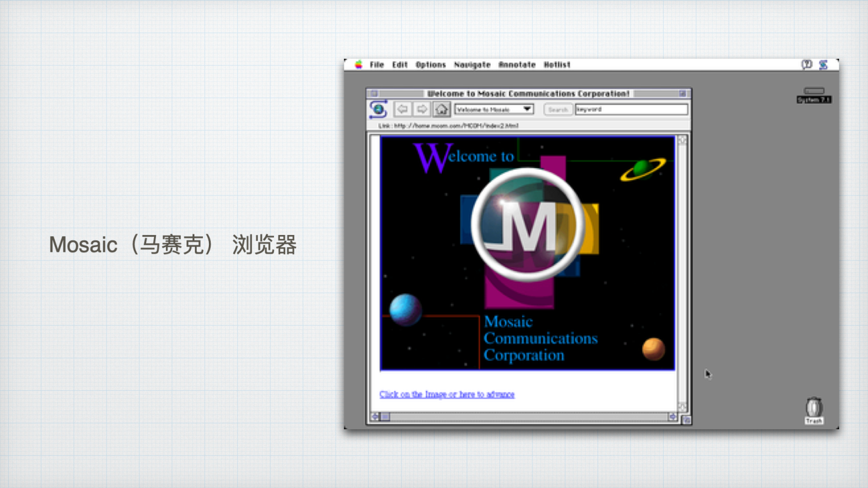The image size is (868, 488).
Task: Open the Options menu
Action: 431,65
